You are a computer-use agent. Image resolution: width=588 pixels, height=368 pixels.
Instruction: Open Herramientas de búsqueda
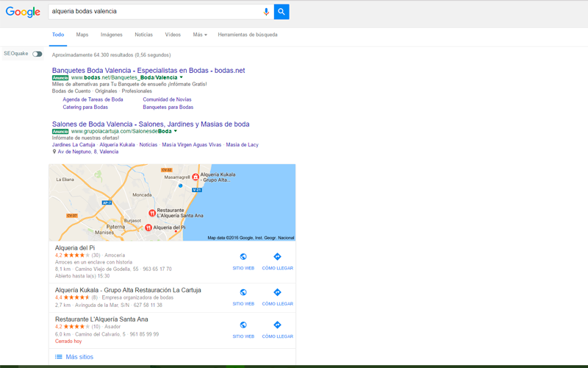(x=248, y=35)
